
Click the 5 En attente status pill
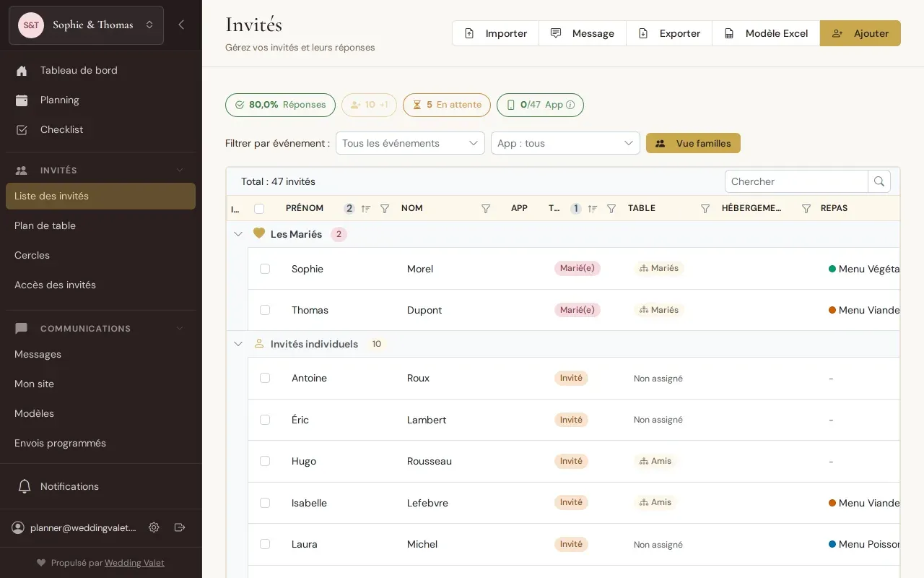click(447, 105)
